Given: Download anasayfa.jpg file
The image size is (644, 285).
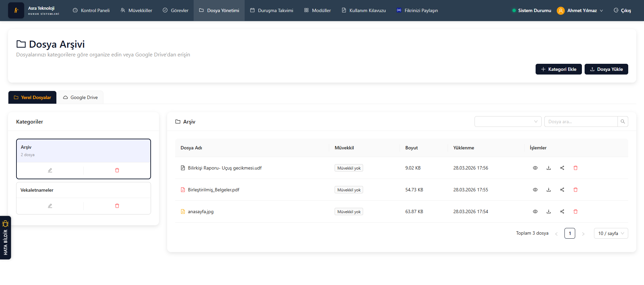Looking at the screenshot, I should (549, 211).
